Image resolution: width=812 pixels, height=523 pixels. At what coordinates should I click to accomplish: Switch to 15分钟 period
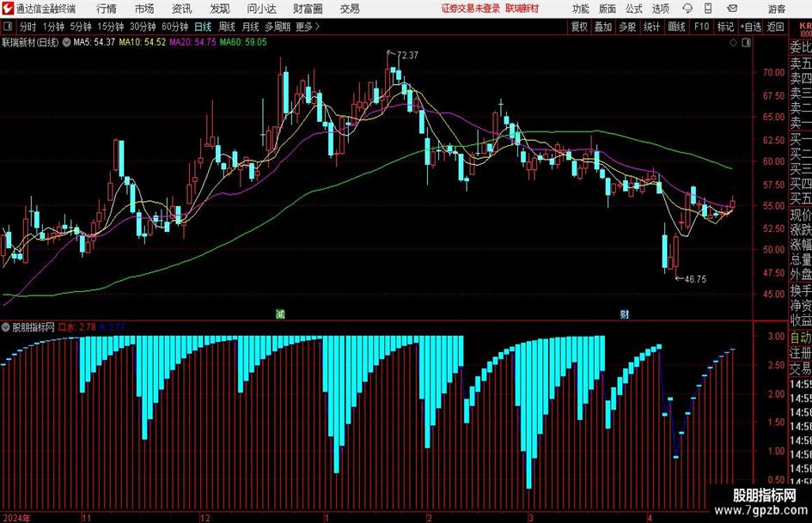(111, 27)
